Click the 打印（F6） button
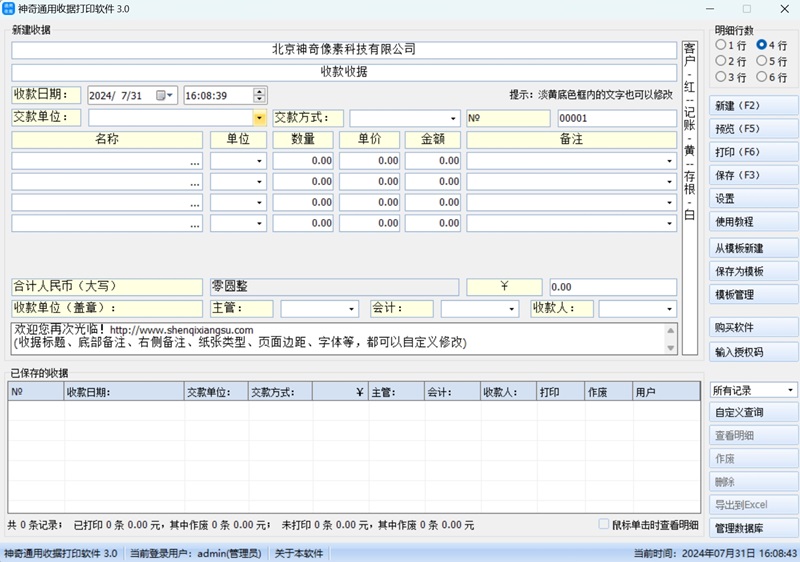800x562 pixels. pyautogui.click(x=753, y=152)
